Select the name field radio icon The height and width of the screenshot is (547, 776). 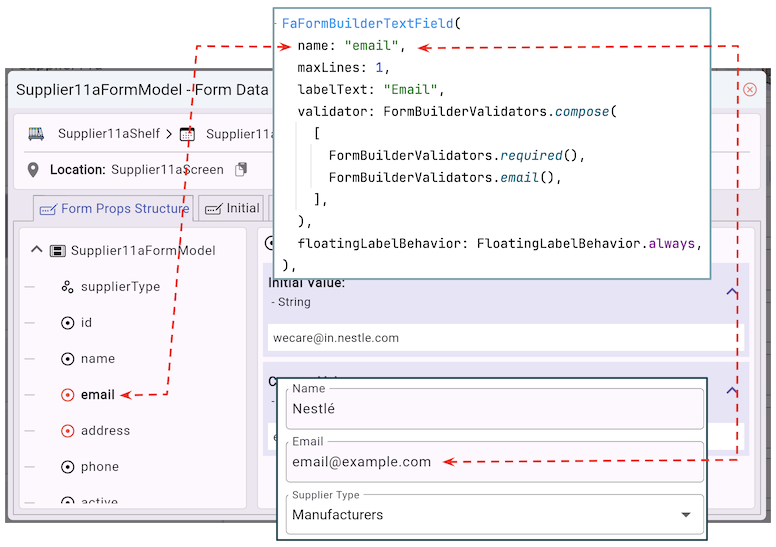pyautogui.click(x=67, y=359)
